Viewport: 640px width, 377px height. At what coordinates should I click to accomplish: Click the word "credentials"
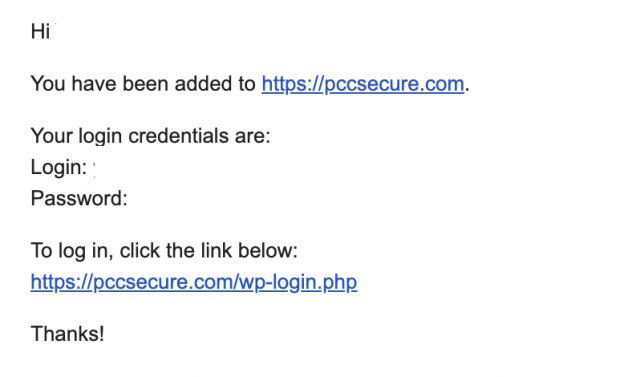point(178,136)
